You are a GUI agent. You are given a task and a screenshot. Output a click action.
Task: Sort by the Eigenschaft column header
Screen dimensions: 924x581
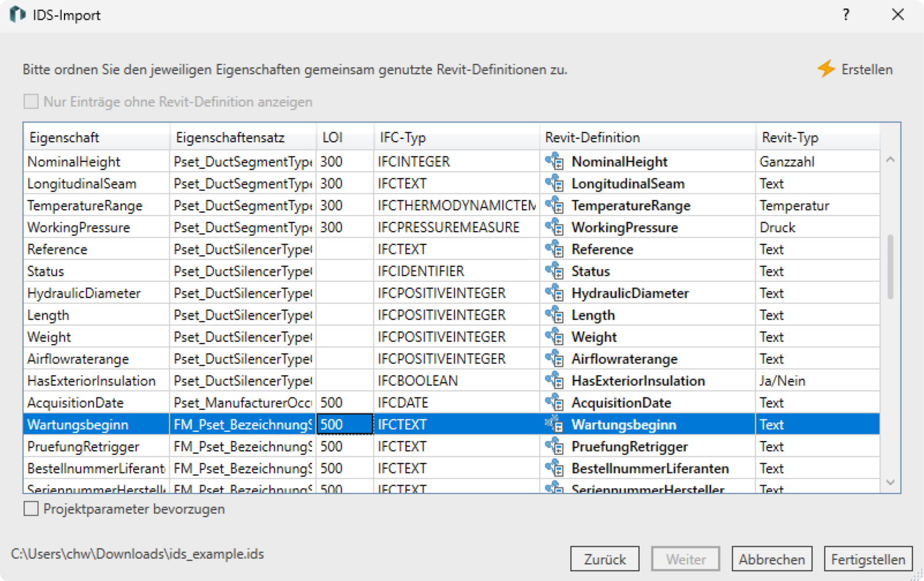pos(96,138)
